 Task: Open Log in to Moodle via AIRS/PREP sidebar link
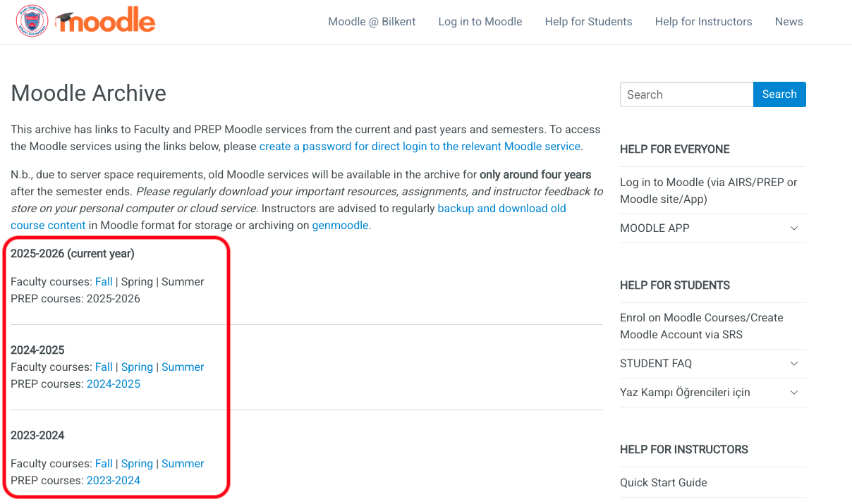pyautogui.click(x=709, y=191)
